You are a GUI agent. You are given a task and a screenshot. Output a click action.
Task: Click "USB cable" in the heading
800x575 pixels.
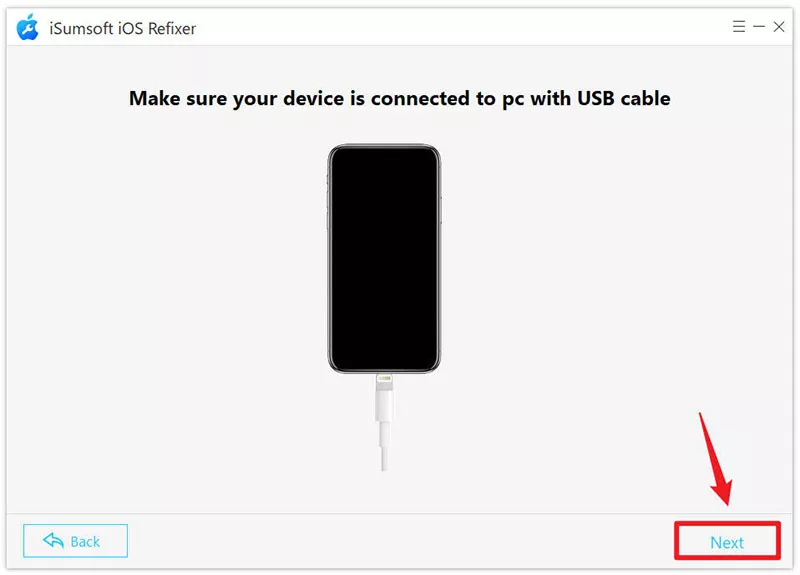coord(623,98)
